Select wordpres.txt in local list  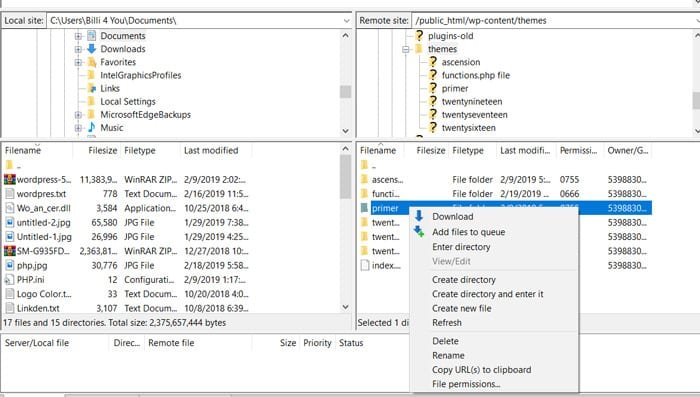(41, 194)
